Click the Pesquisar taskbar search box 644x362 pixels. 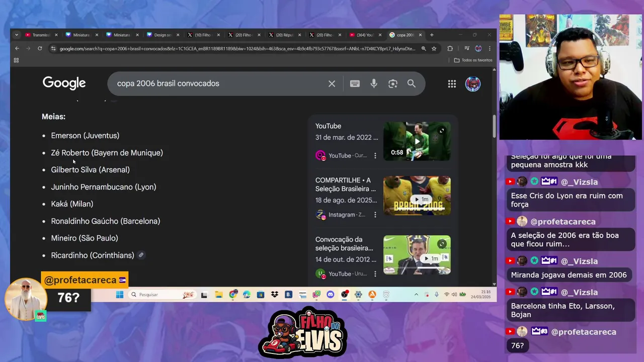coord(163,295)
